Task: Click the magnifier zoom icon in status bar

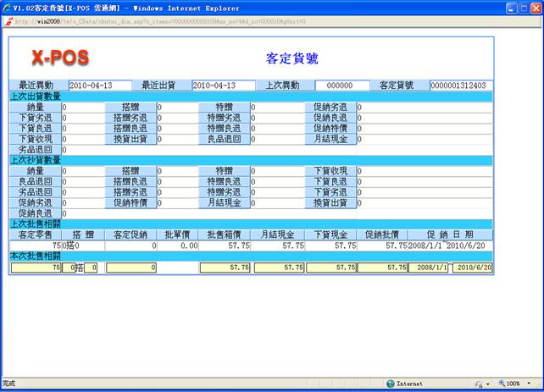Action: click(x=502, y=384)
